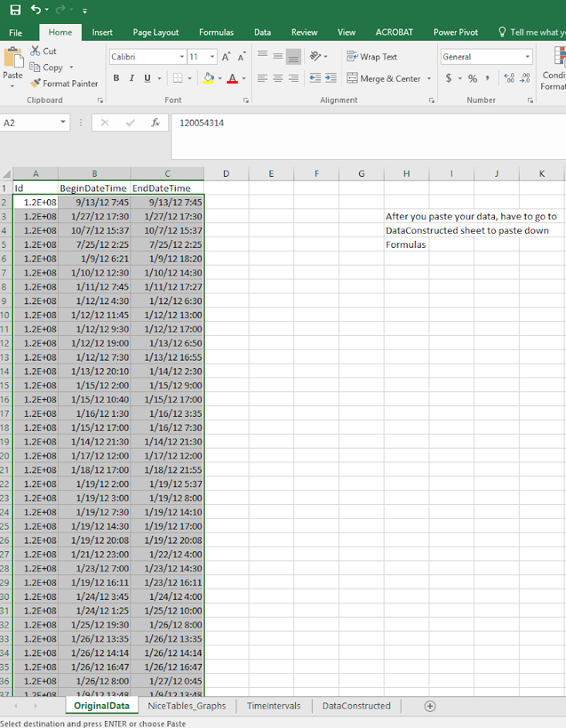The image size is (566, 728).
Task: Click Merge & Center button
Action: coord(384,79)
